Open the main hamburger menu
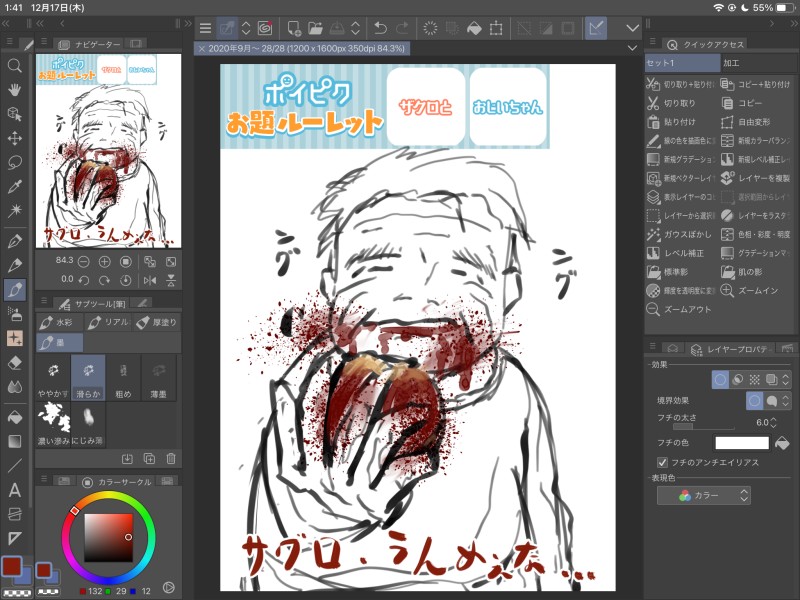Image resolution: width=800 pixels, height=600 pixels. pyautogui.click(x=206, y=28)
